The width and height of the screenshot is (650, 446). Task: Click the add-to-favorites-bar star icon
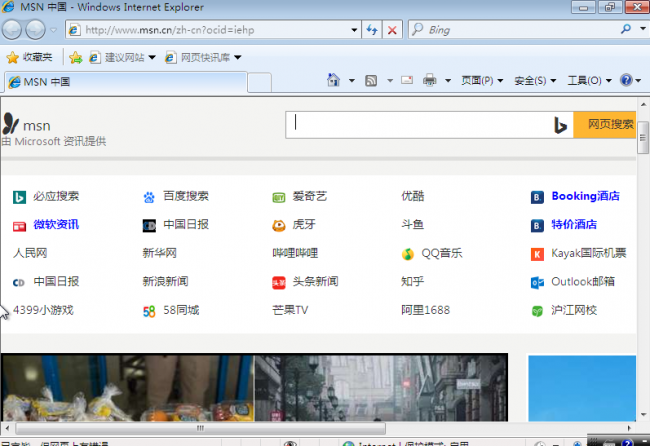click(75, 57)
